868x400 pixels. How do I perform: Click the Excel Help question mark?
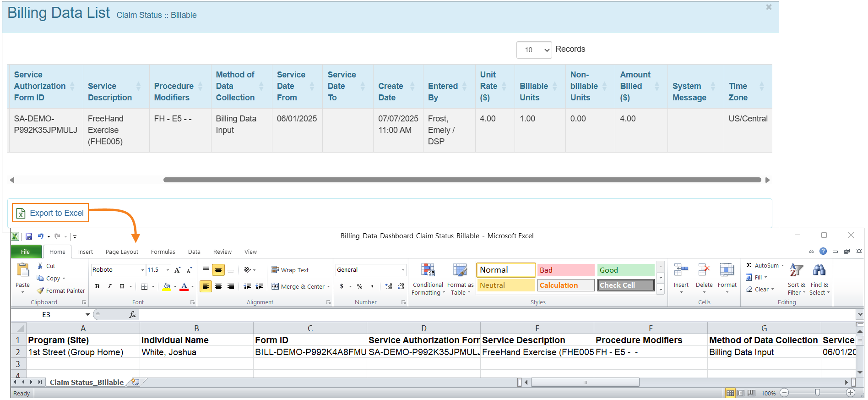(823, 252)
